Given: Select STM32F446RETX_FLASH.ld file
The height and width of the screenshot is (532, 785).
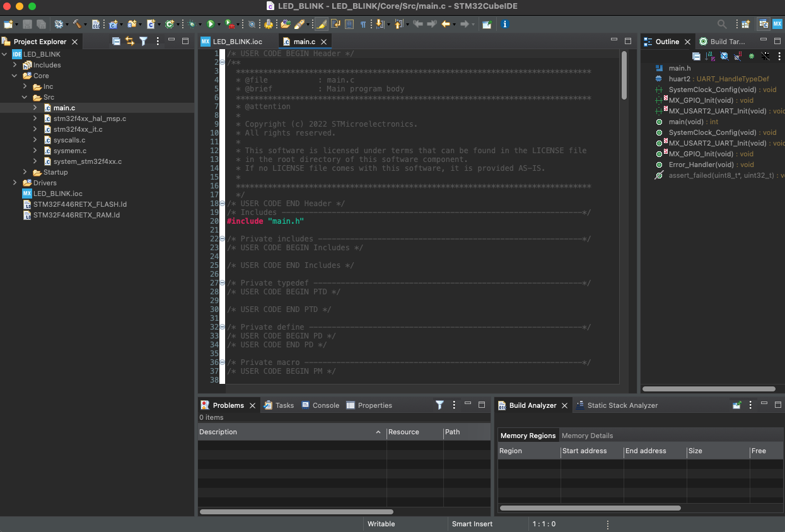Looking at the screenshot, I should [x=79, y=204].
